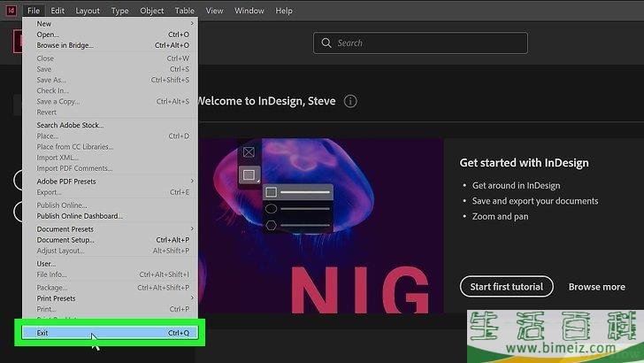
Task: Click 'Save and export your documents' text
Action: coord(534,201)
